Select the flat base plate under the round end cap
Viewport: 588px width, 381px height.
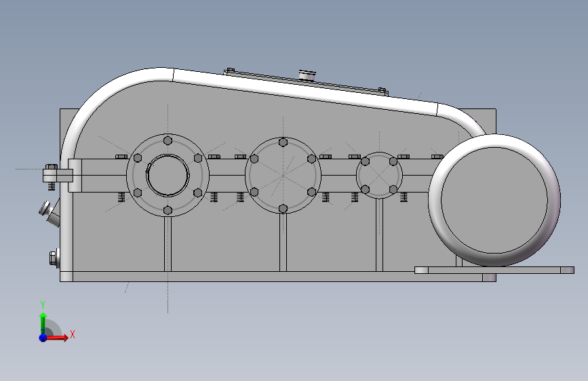coord(494,270)
